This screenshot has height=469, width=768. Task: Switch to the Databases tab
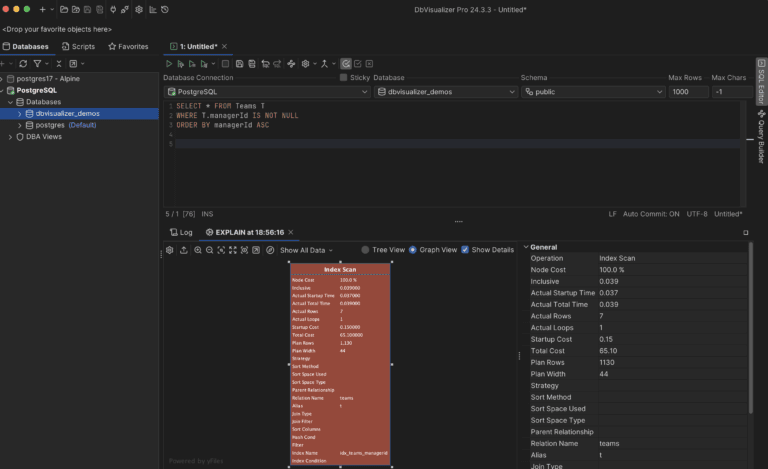[25, 47]
